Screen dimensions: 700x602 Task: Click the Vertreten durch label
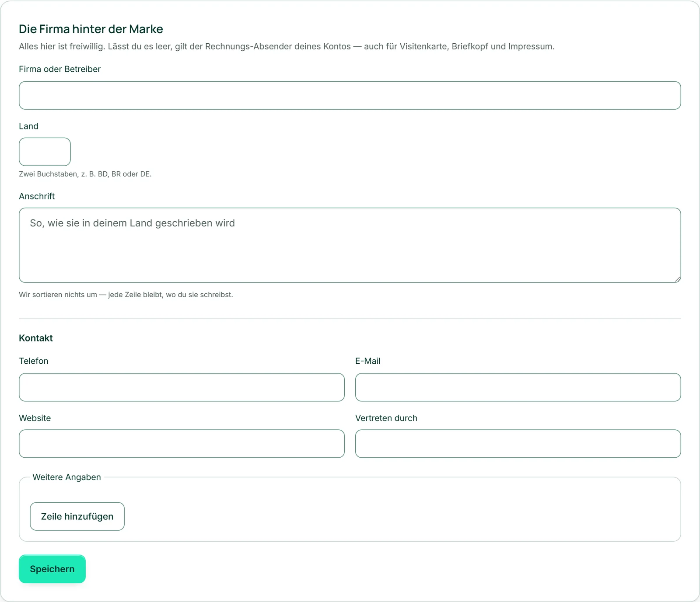click(x=386, y=418)
